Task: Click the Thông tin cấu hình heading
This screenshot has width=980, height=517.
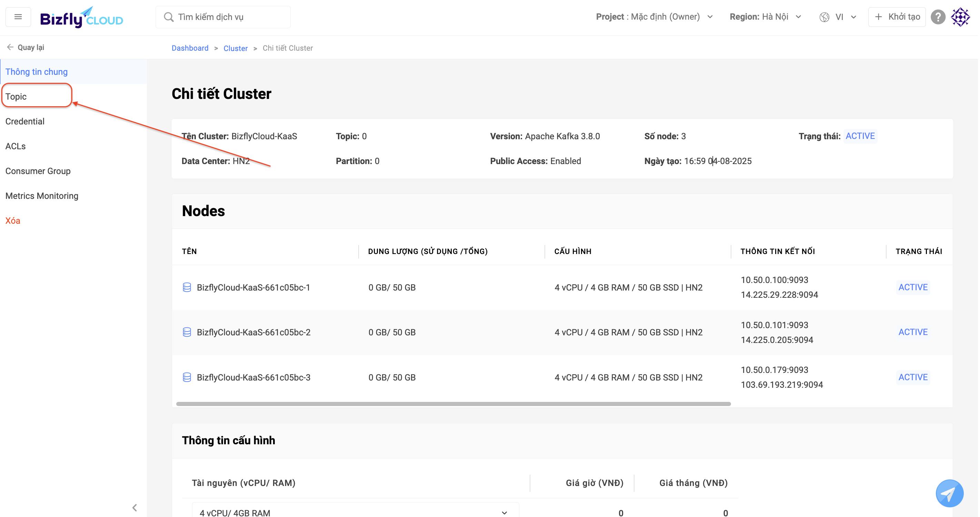Action: pos(228,440)
